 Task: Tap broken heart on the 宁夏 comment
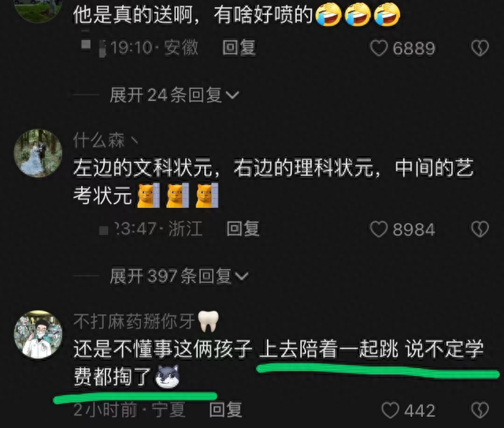(480, 411)
